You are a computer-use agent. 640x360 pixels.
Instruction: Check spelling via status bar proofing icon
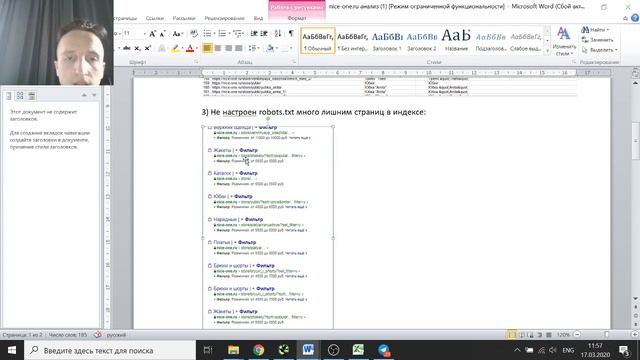click(x=98, y=335)
